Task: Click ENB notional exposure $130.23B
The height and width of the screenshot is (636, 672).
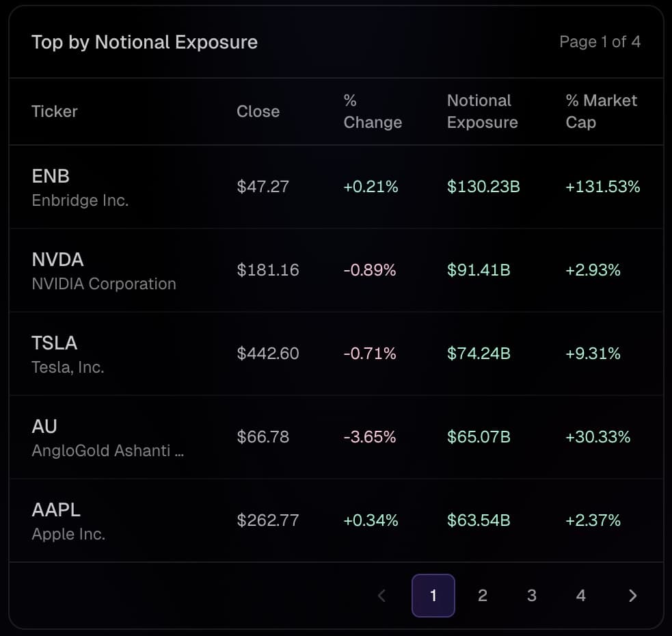Action: coord(483,187)
